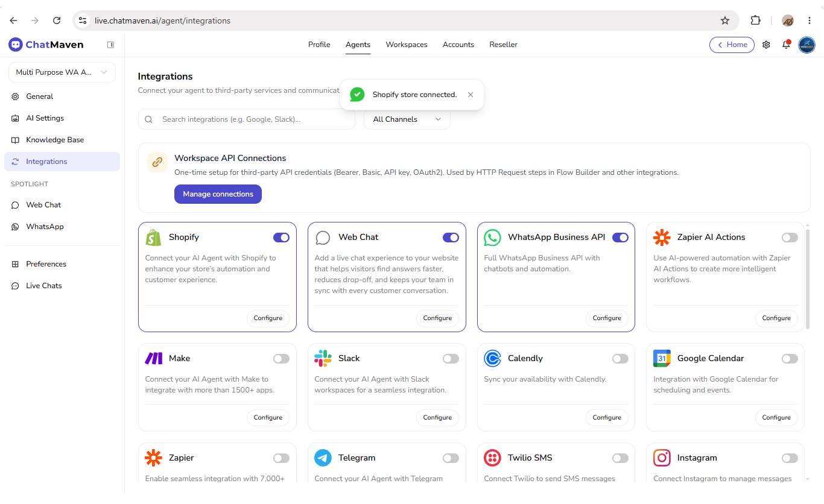Click the Home button
Viewport: 824px width, 504px height.
[732, 45]
